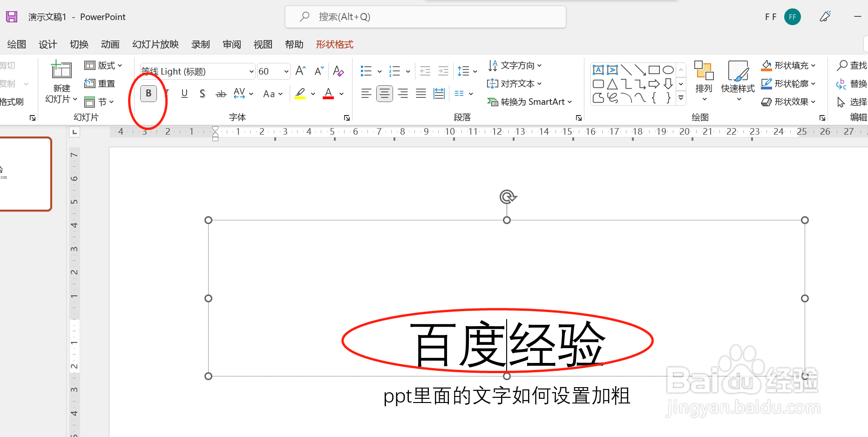
Task: Click the Save icon in title bar
Action: pos(12,17)
